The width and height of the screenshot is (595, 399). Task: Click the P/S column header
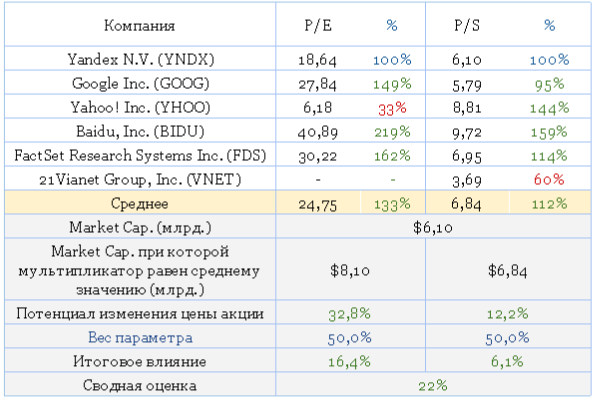pyautogui.click(x=467, y=25)
